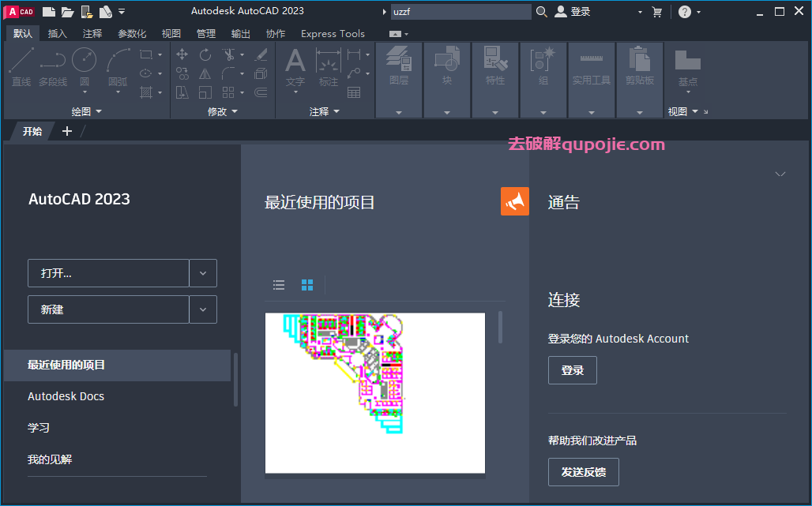Click the Hatch tool icon

[x=146, y=92]
